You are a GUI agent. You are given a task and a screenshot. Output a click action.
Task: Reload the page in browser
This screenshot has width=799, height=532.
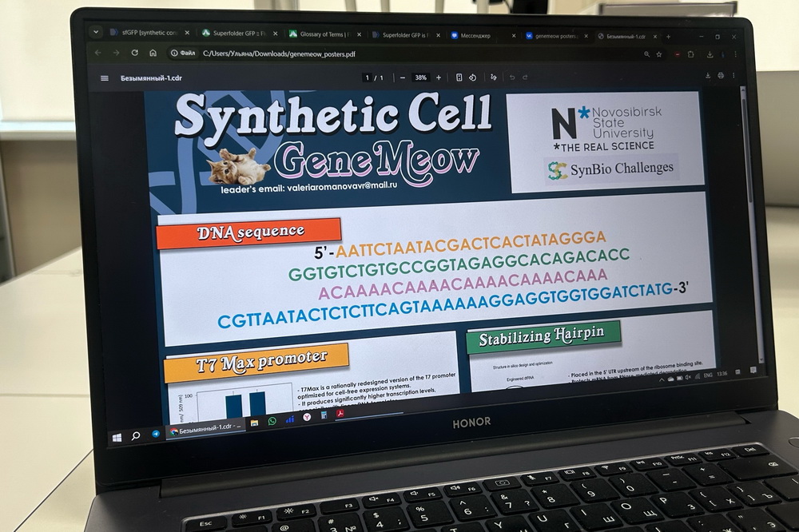pyautogui.click(x=133, y=53)
